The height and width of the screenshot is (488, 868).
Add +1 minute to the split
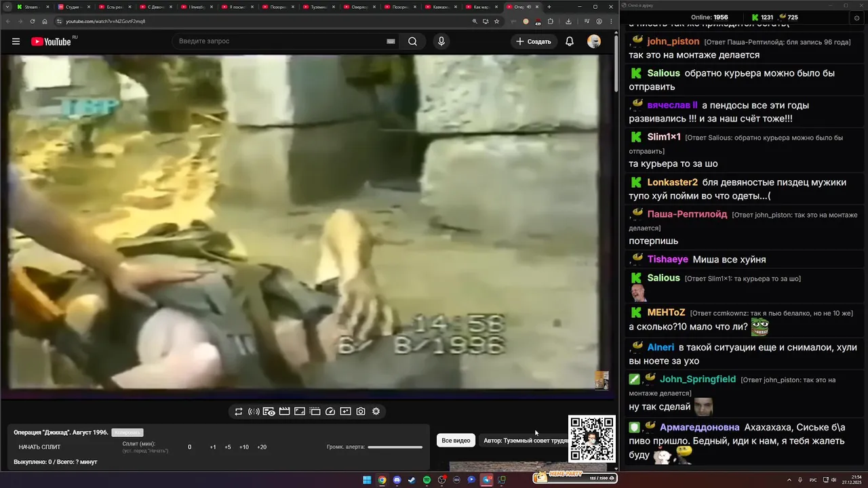213,447
